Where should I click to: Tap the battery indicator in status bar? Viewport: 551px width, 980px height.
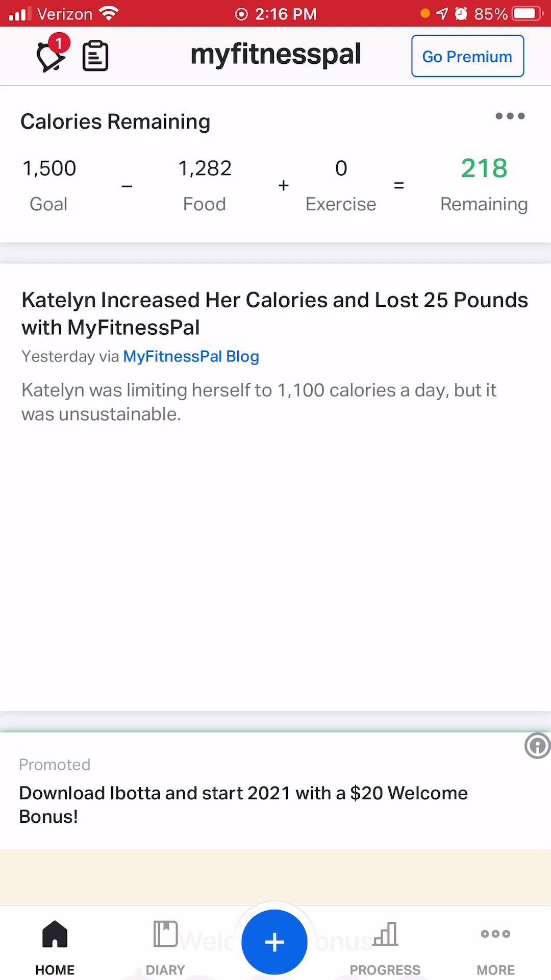coord(528,13)
